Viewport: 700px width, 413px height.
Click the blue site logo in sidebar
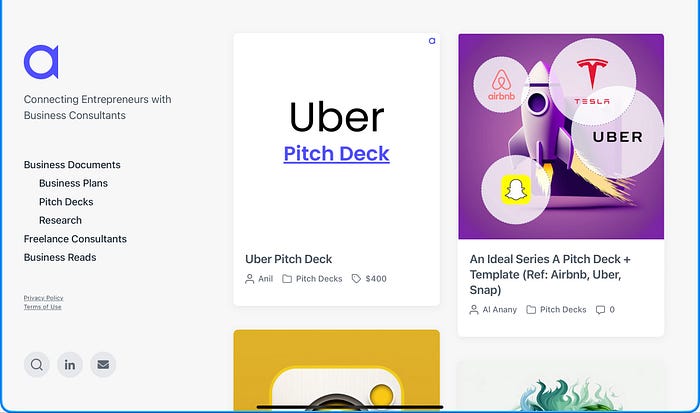pyautogui.click(x=41, y=62)
